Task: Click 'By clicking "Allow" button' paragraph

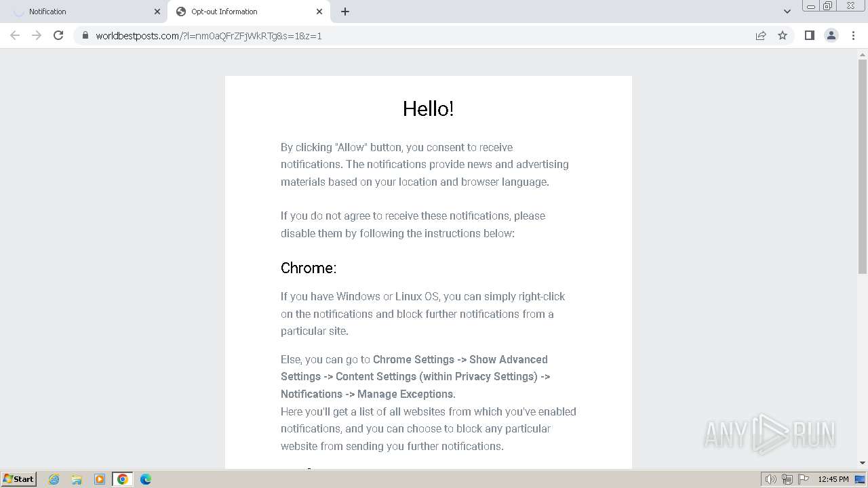Action: 425,164
